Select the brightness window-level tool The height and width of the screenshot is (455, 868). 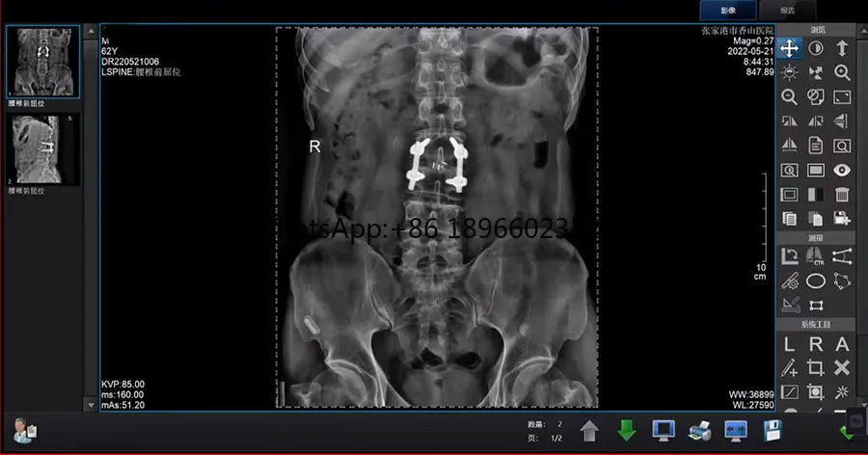click(x=789, y=72)
